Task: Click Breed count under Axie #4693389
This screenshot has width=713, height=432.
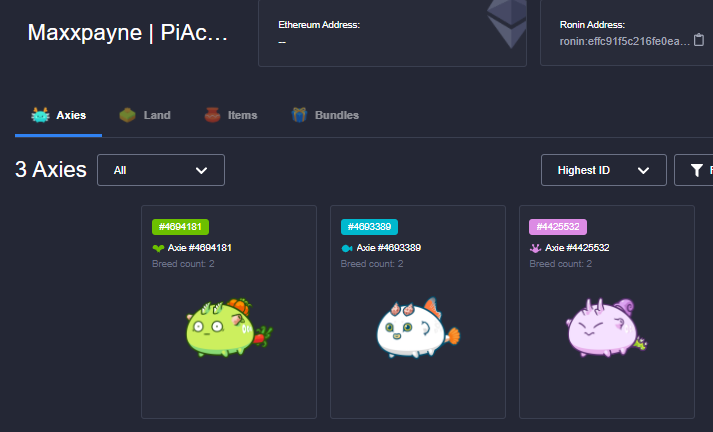Action: coord(372,264)
